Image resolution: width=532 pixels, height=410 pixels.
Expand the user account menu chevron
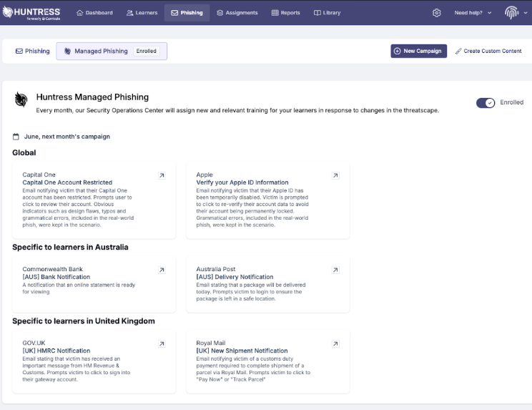pos(526,13)
